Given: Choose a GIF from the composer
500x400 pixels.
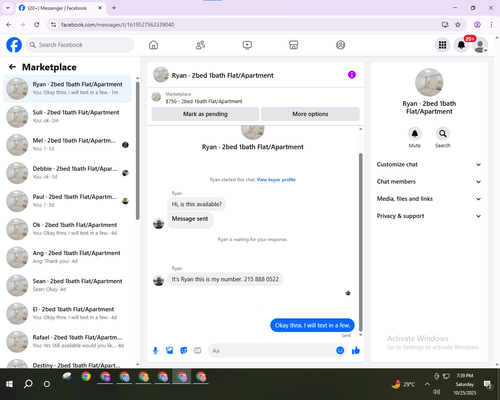Looking at the screenshot, I should click(x=198, y=350).
